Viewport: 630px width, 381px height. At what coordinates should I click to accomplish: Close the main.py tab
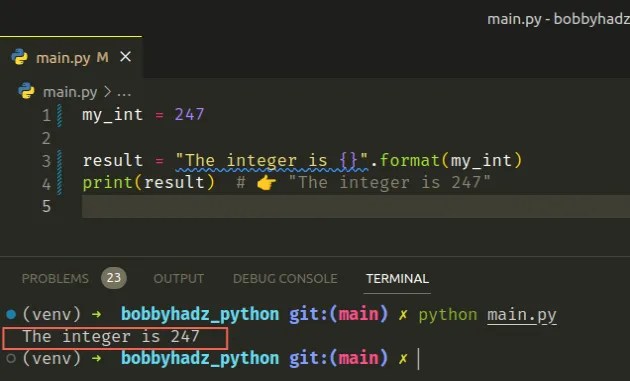(125, 57)
